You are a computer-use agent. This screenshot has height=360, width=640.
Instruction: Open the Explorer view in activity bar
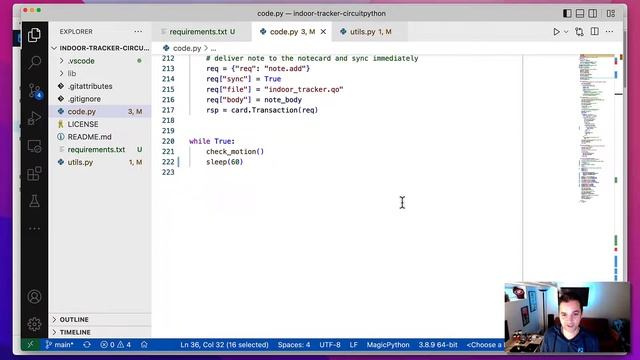click(34, 35)
